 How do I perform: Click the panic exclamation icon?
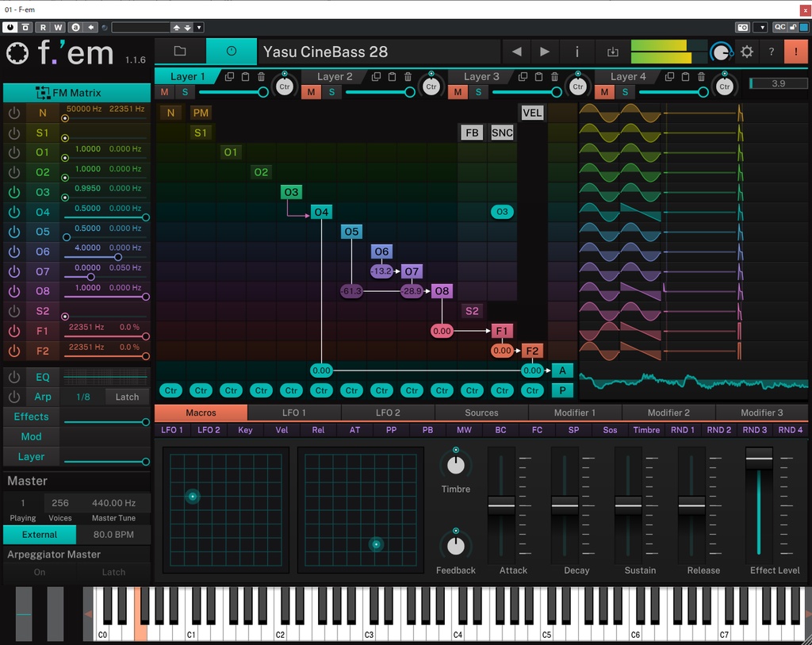click(x=795, y=51)
